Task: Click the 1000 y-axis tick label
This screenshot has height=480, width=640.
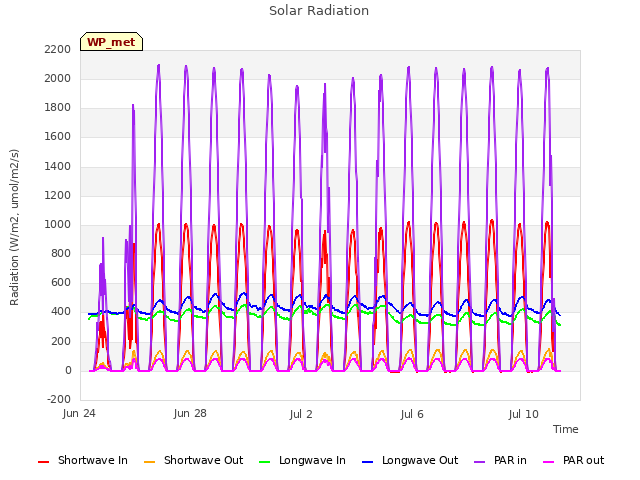Action: (x=58, y=224)
